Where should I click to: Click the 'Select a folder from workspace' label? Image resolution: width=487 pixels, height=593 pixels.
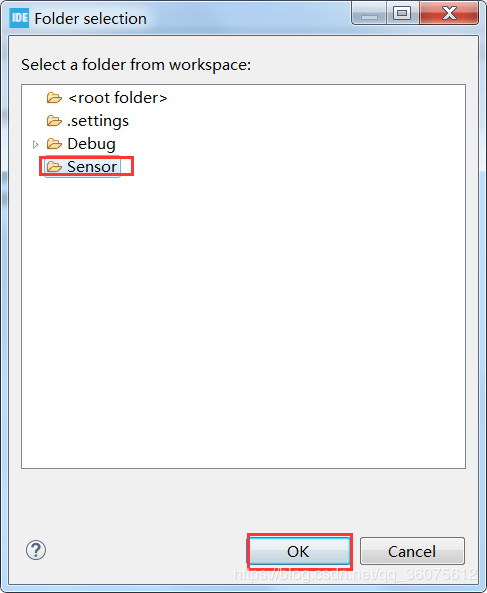click(136, 65)
